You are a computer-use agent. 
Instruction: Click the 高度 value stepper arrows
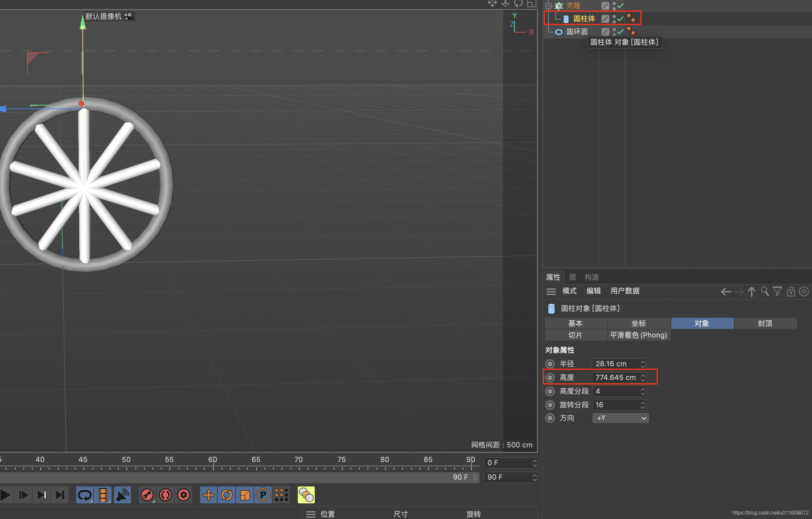[x=643, y=377]
